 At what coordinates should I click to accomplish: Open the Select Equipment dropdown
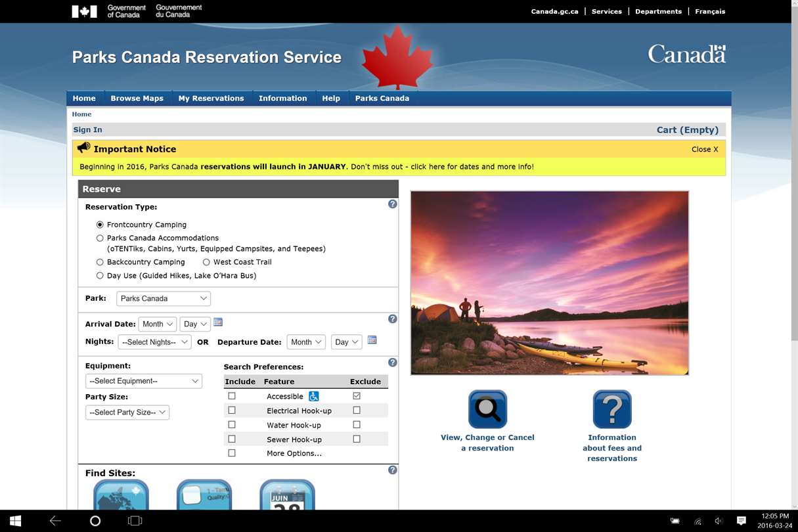[x=144, y=381]
